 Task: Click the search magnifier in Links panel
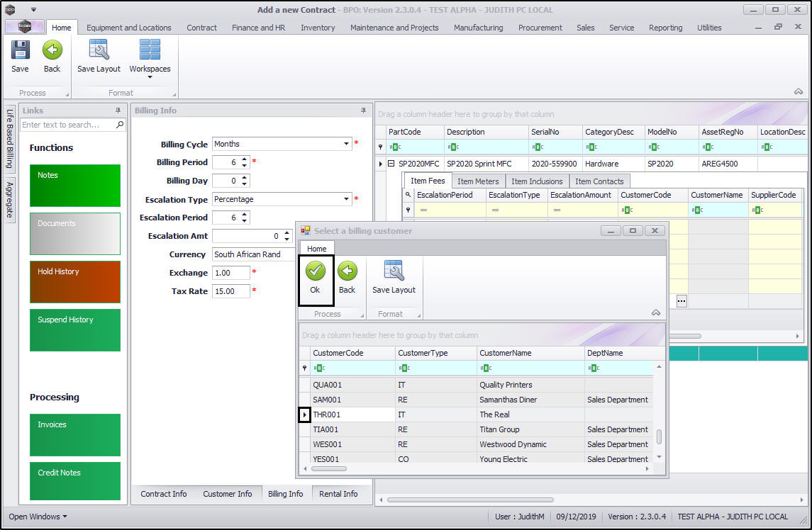[x=120, y=125]
